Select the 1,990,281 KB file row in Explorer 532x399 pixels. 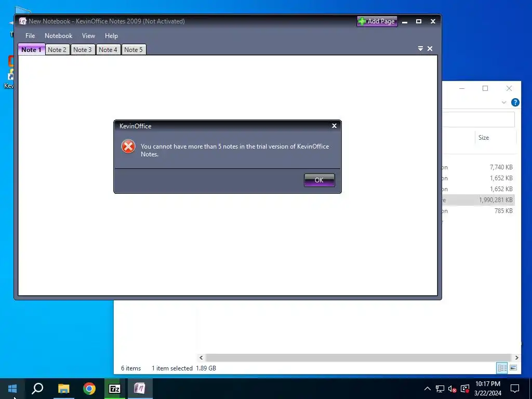coord(478,200)
